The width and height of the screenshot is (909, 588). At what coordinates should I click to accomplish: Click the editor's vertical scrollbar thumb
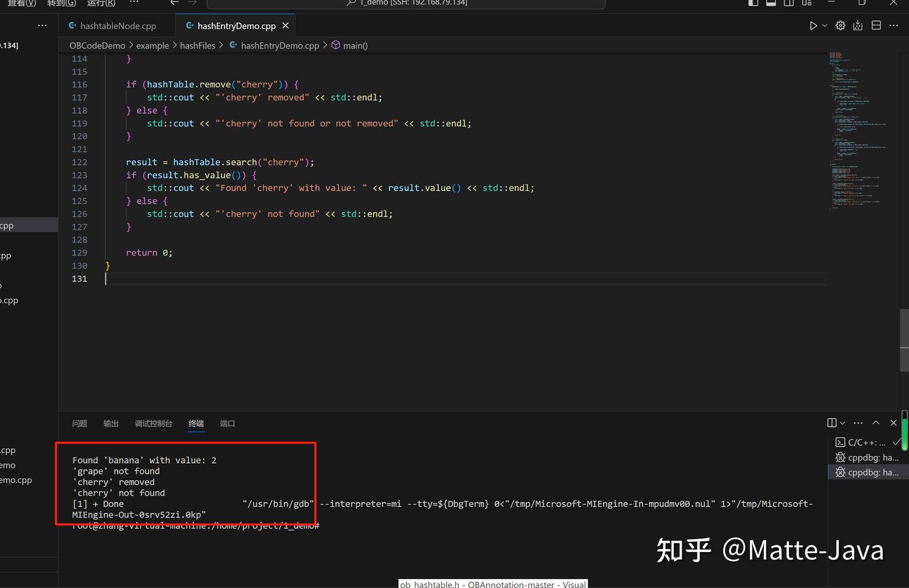point(904,341)
